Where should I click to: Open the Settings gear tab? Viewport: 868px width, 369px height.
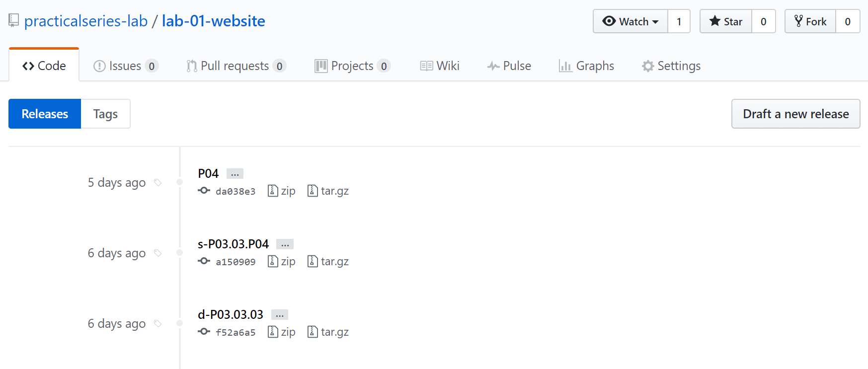671,66
